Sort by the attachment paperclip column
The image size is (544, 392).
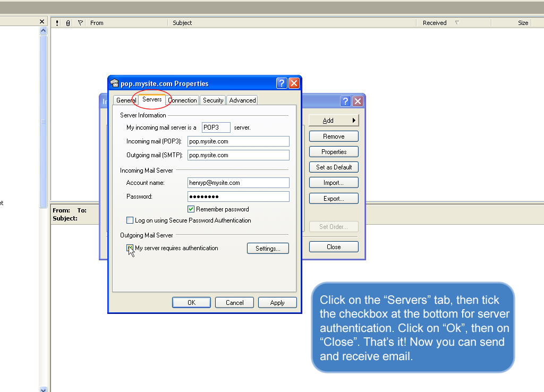tap(68, 23)
